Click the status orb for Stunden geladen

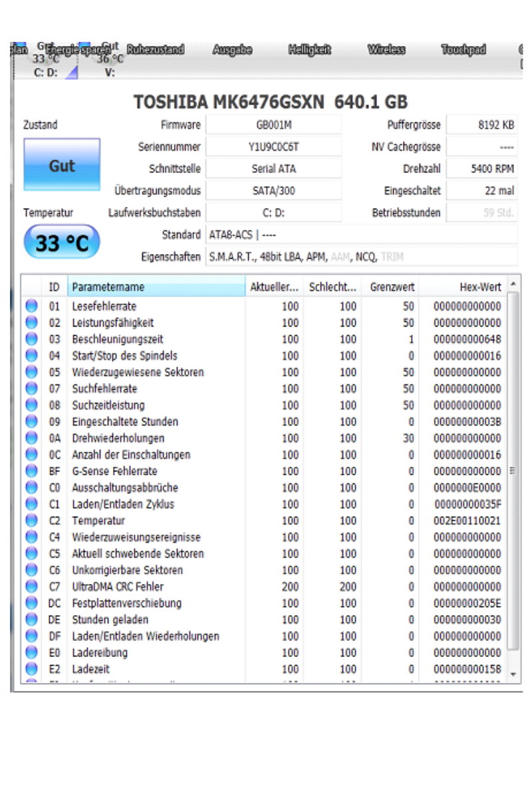pos(31,620)
